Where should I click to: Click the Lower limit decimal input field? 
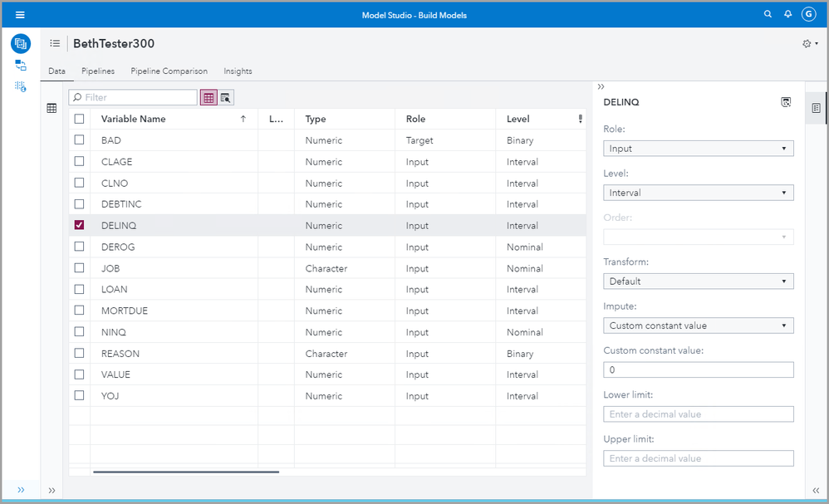click(698, 413)
